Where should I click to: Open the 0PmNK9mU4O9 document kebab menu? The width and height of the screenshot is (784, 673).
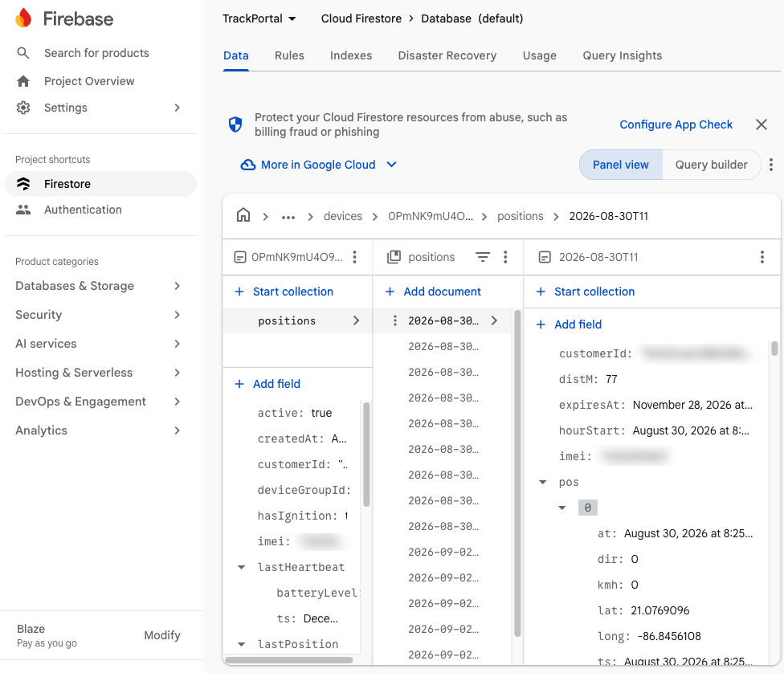pyautogui.click(x=354, y=257)
